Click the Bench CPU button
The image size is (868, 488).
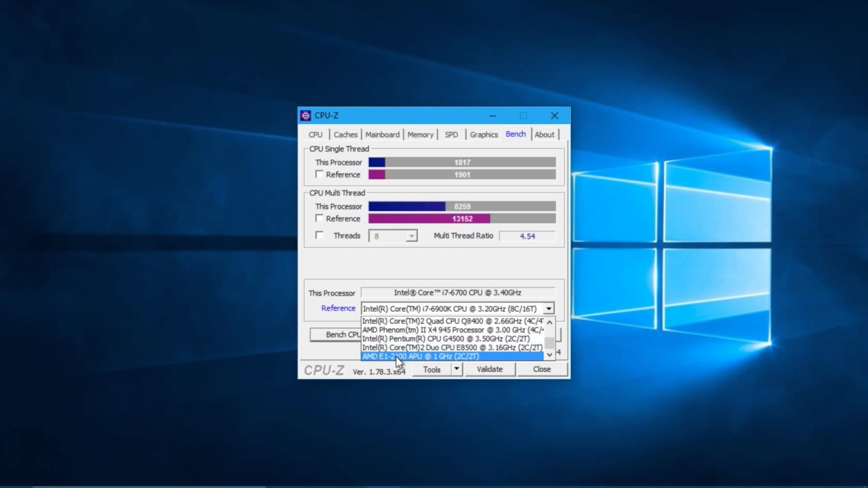coord(336,335)
